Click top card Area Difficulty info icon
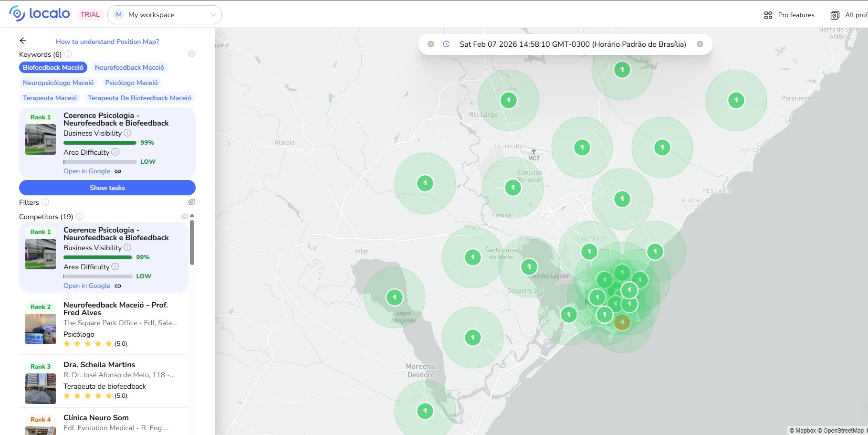Screen dimensions: 868x435 pos(115,152)
